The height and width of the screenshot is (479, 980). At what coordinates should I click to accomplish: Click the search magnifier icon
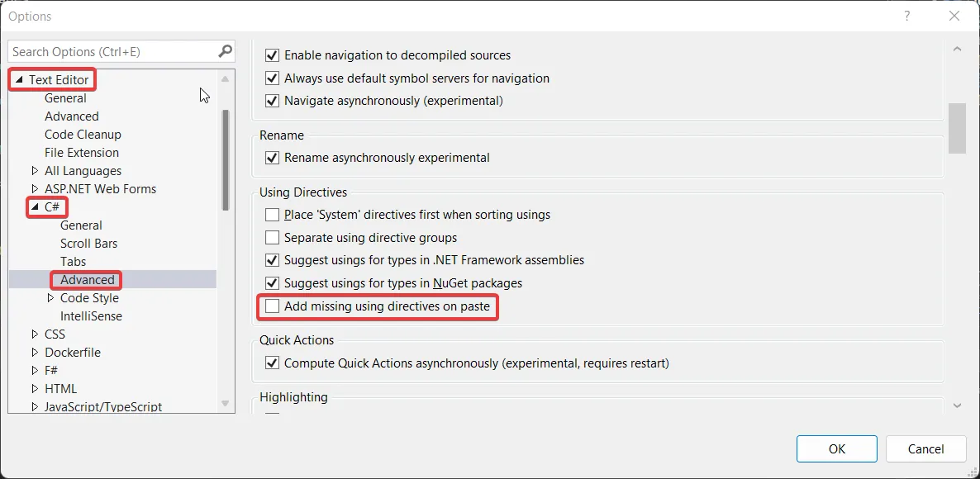[x=225, y=51]
